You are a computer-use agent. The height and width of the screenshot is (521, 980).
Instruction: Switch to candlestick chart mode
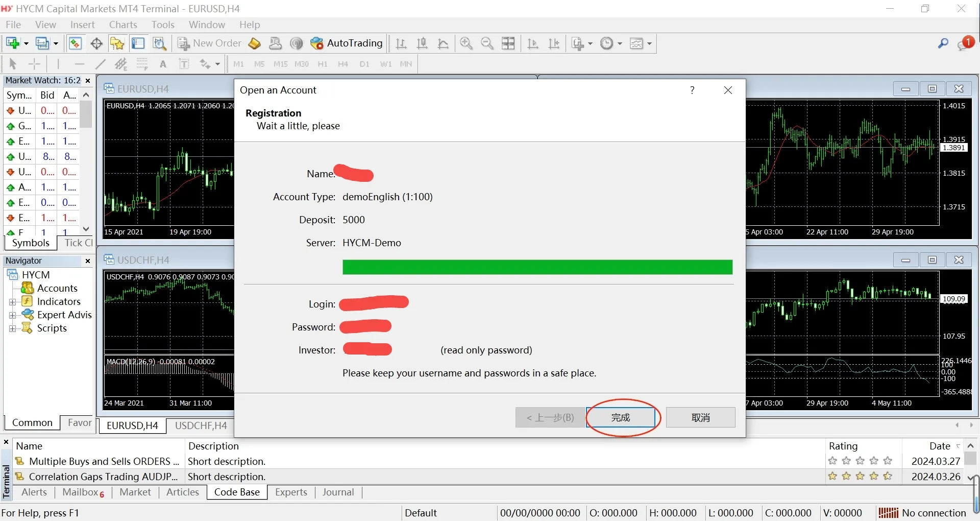(422, 43)
